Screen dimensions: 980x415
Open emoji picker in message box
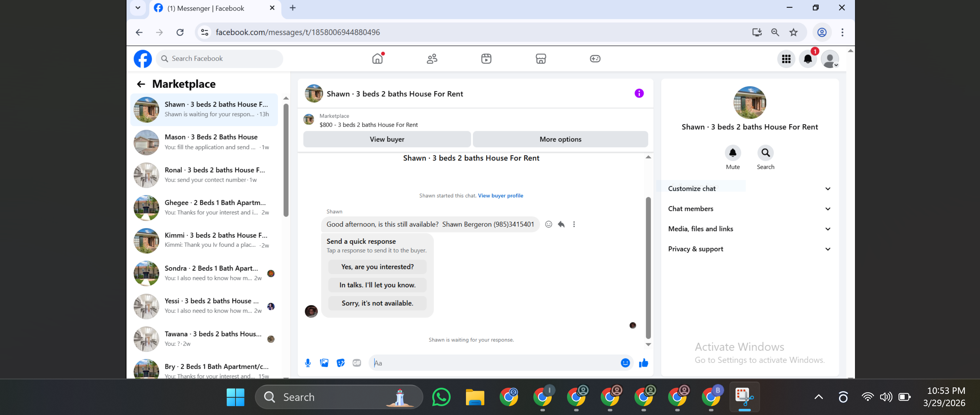click(x=625, y=363)
